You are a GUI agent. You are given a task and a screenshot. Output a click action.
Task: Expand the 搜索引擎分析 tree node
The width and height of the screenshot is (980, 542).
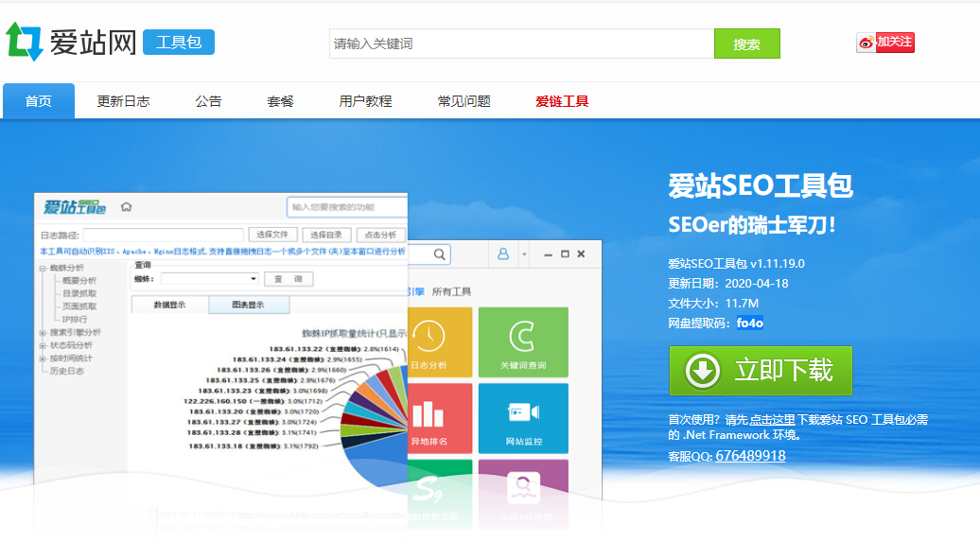[43, 333]
